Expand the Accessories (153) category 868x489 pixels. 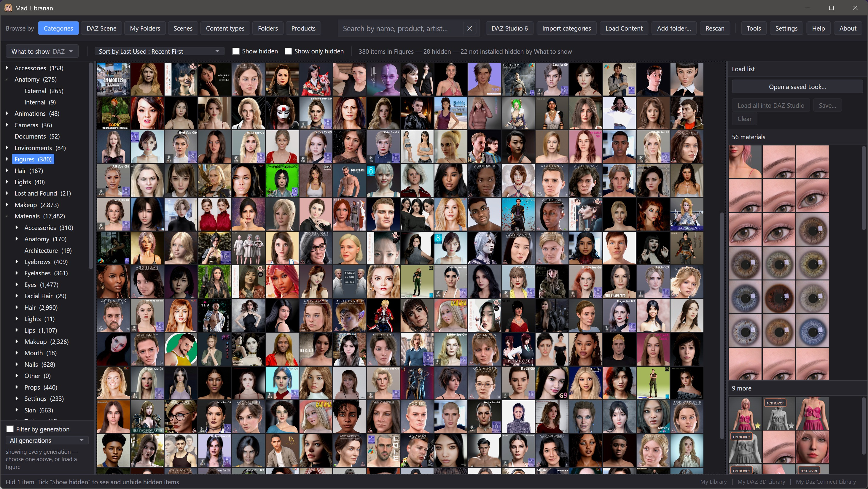(7, 68)
